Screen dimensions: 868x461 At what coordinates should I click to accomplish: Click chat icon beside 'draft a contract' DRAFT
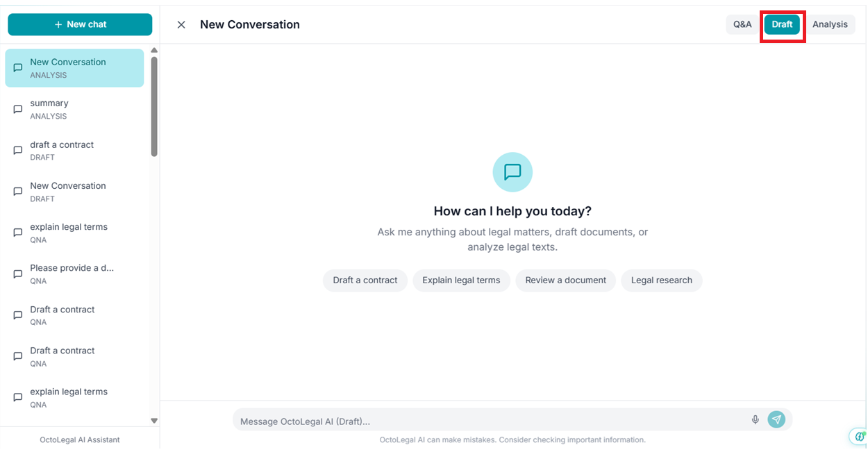[18, 151]
